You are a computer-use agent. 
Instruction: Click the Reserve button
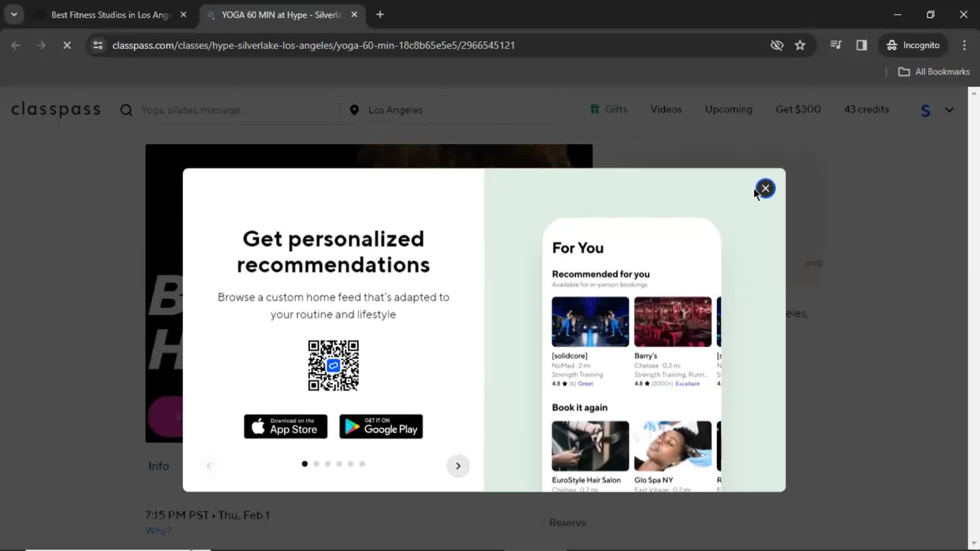coord(568,523)
